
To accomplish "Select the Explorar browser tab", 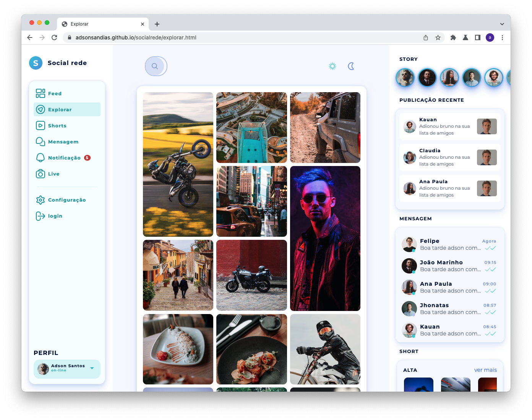I will point(103,24).
